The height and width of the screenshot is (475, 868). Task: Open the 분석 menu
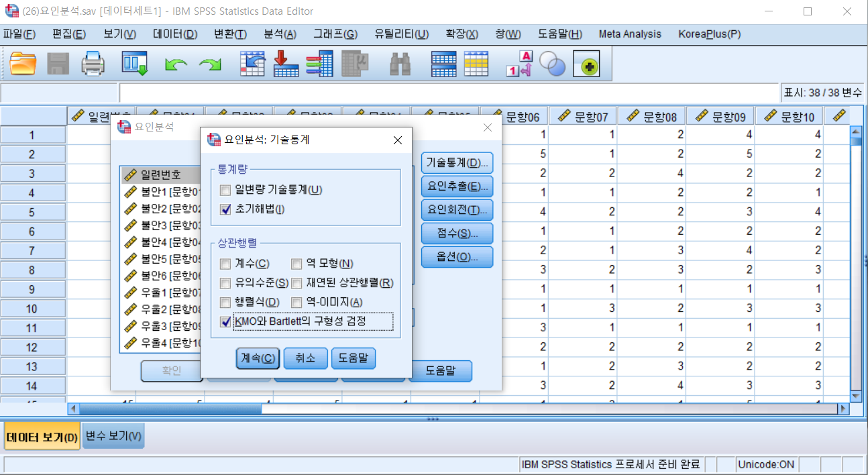coord(280,34)
